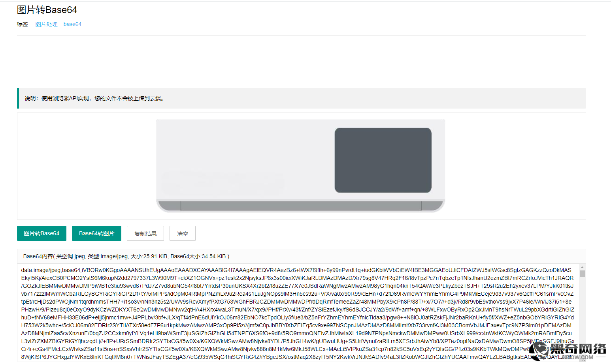Click the empty scrollbar track below the thumb
The height and width of the screenshot is (364, 611).
point(582,316)
